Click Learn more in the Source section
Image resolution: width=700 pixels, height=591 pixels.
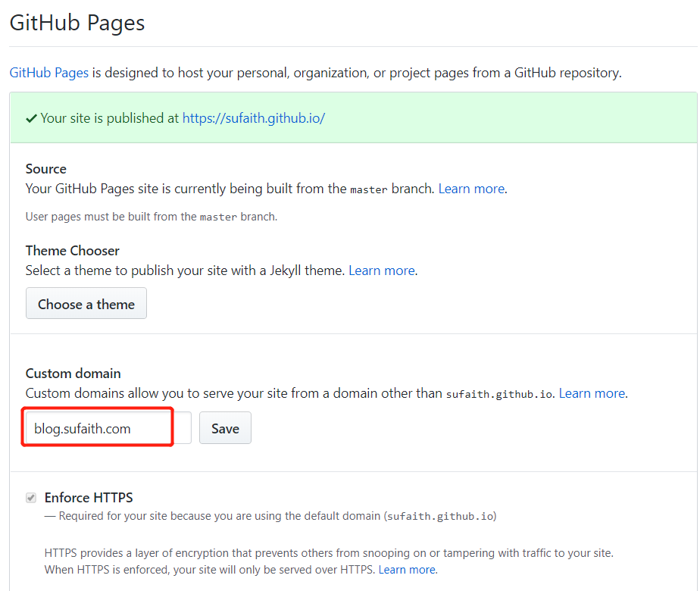click(x=471, y=189)
